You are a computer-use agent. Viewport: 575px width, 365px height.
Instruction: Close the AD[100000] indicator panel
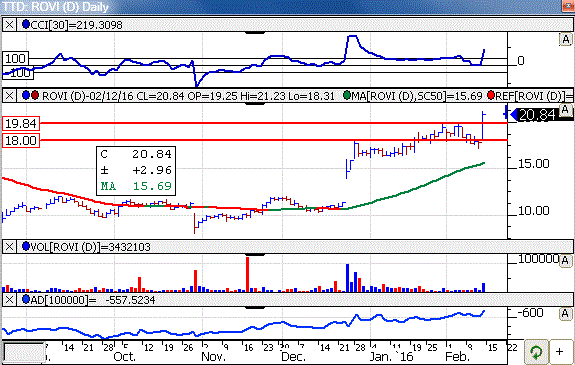point(10,300)
